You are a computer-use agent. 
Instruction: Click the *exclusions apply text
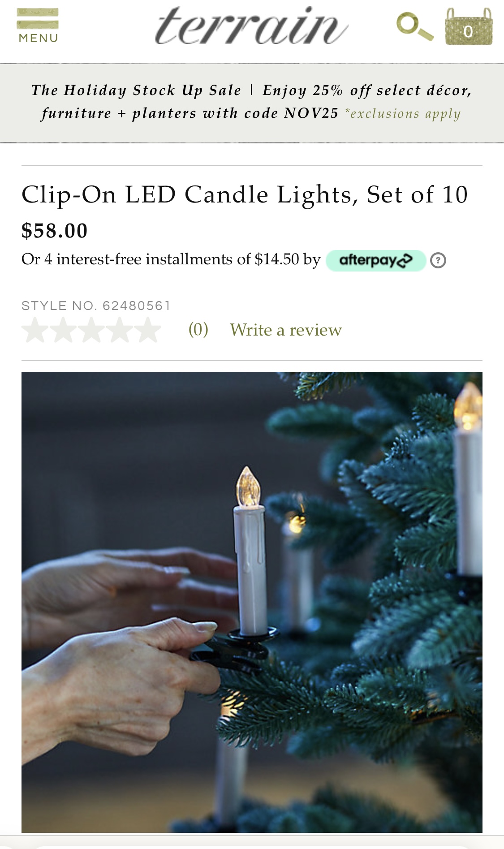click(403, 114)
